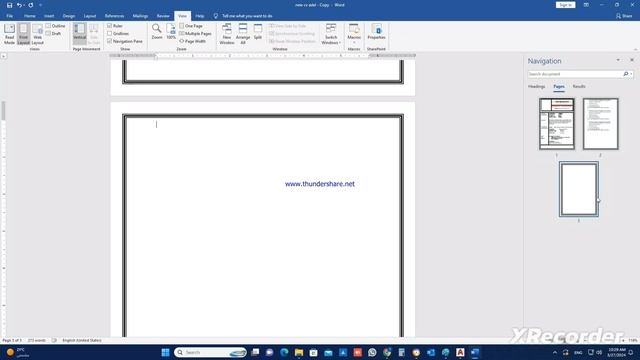Click the Share button
Viewport: 640px width, 360px height.
click(624, 16)
